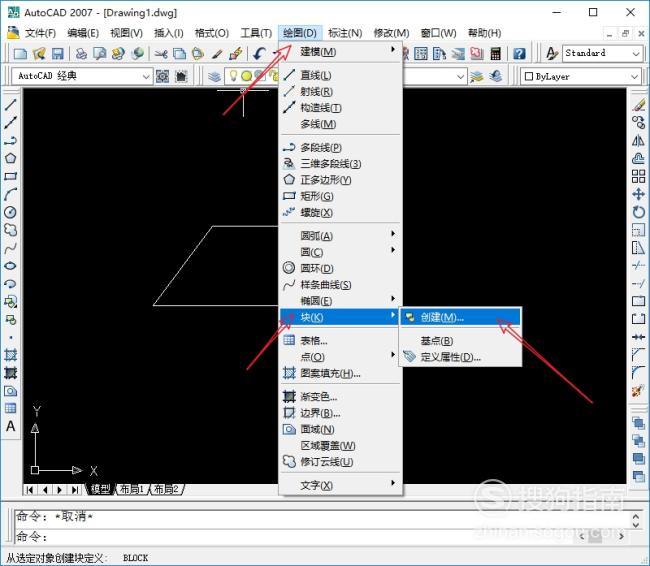Expand the 圆弧(A) submenu

click(x=341, y=236)
